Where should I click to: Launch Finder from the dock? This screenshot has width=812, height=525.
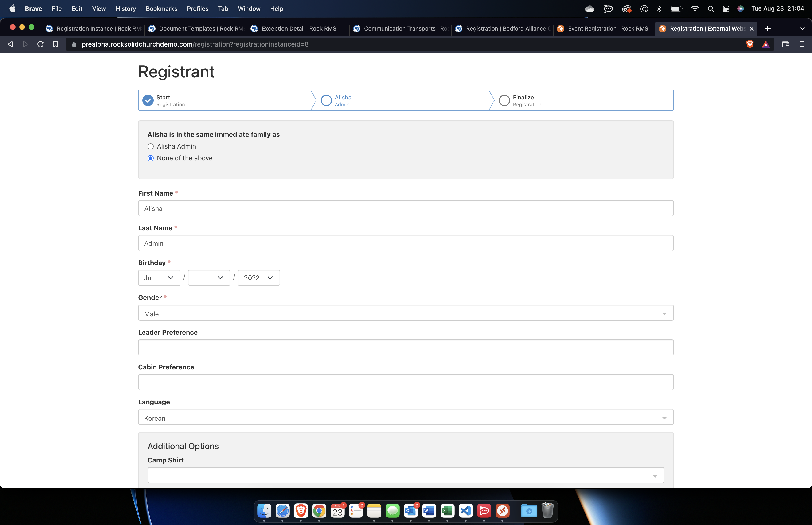click(264, 511)
